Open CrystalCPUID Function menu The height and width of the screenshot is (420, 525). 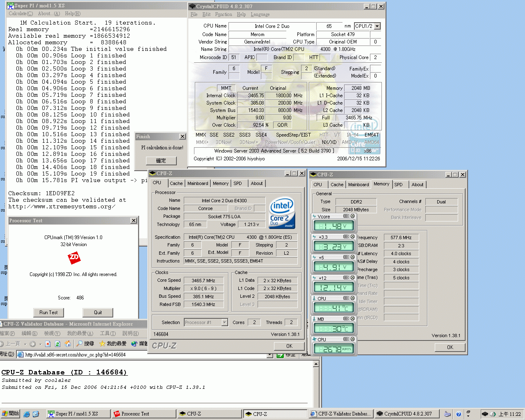pyautogui.click(x=224, y=14)
